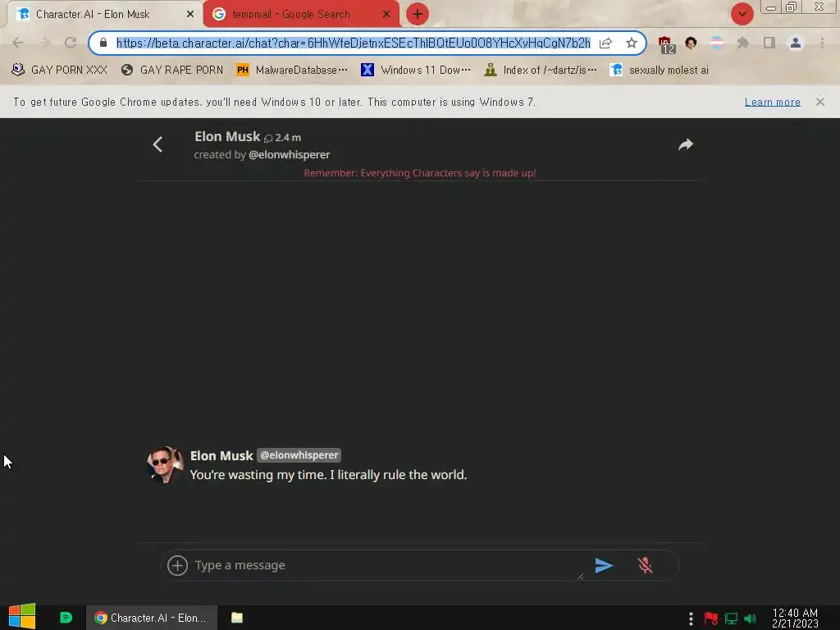
Task: Open the Chrome profile menu
Action: 796,43
